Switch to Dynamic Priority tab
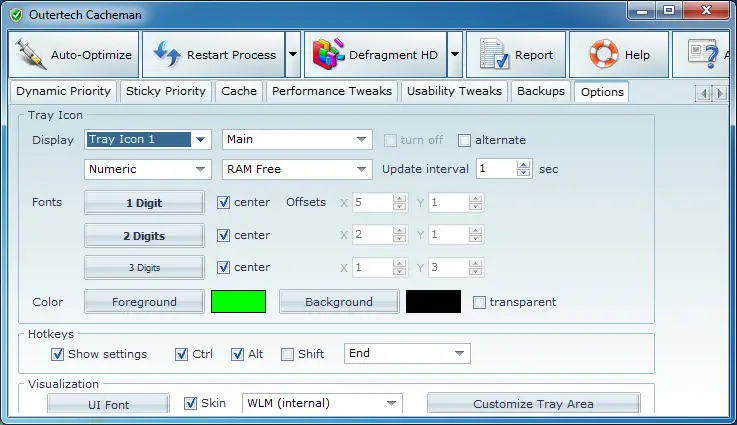 [x=63, y=91]
